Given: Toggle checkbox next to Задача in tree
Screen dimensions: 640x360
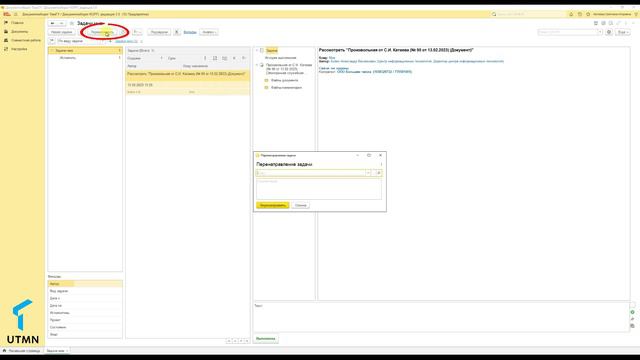Looking at the screenshot, I should pyautogui.click(x=262, y=51).
